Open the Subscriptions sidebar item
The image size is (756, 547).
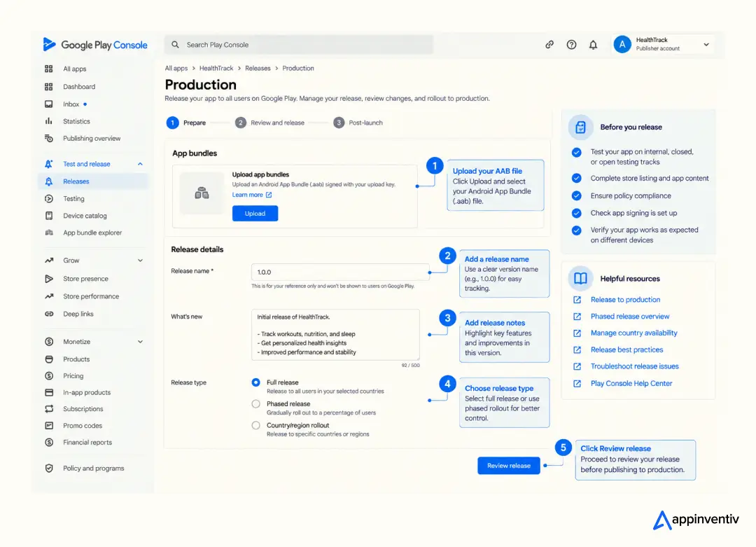click(x=83, y=409)
